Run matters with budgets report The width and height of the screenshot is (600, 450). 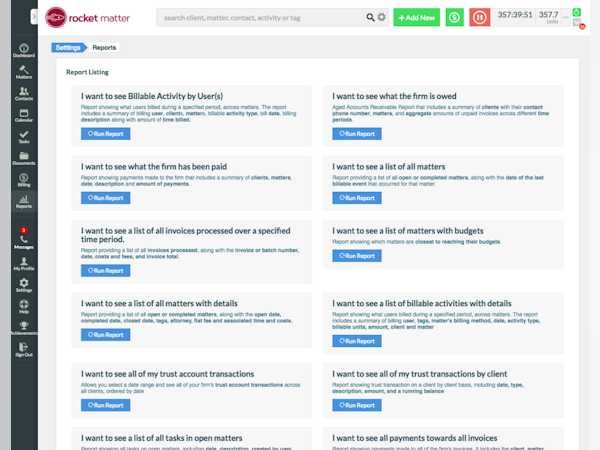[x=357, y=256]
